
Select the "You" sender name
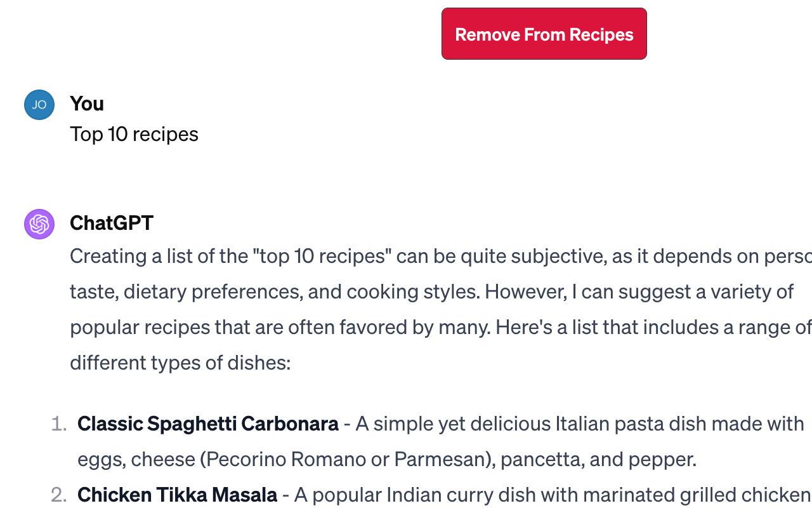click(87, 104)
